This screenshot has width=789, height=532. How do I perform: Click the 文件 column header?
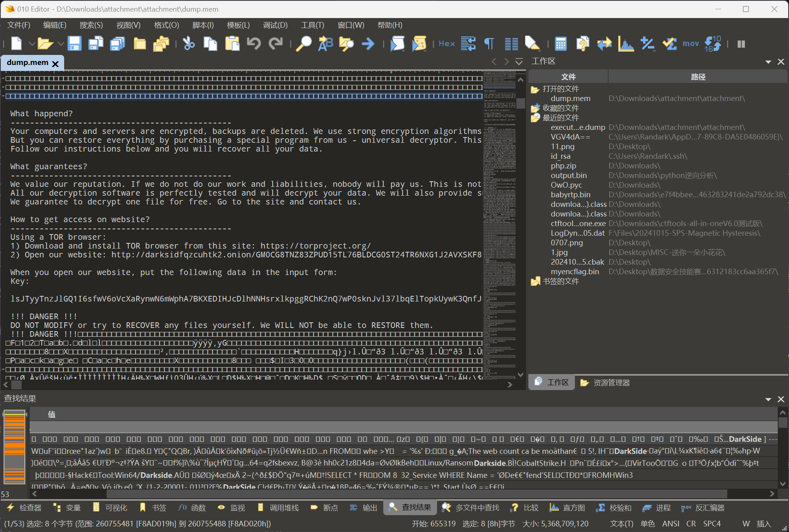568,77
